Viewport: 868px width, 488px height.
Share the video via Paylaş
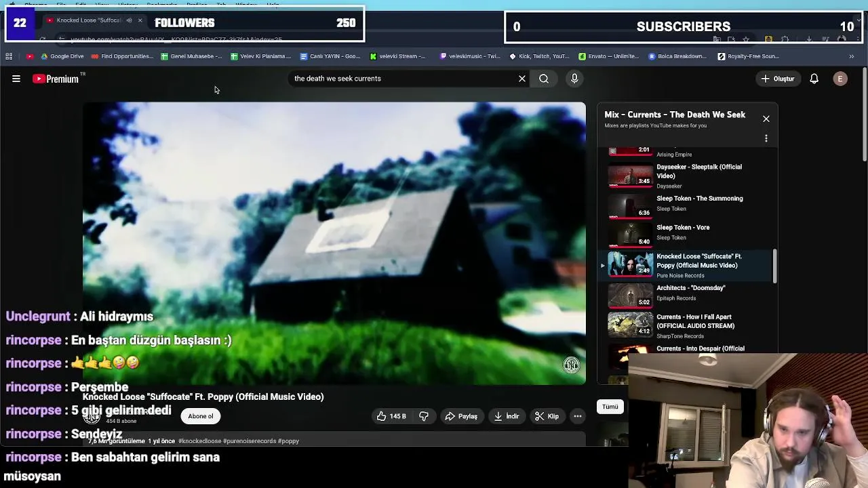tap(461, 416)
